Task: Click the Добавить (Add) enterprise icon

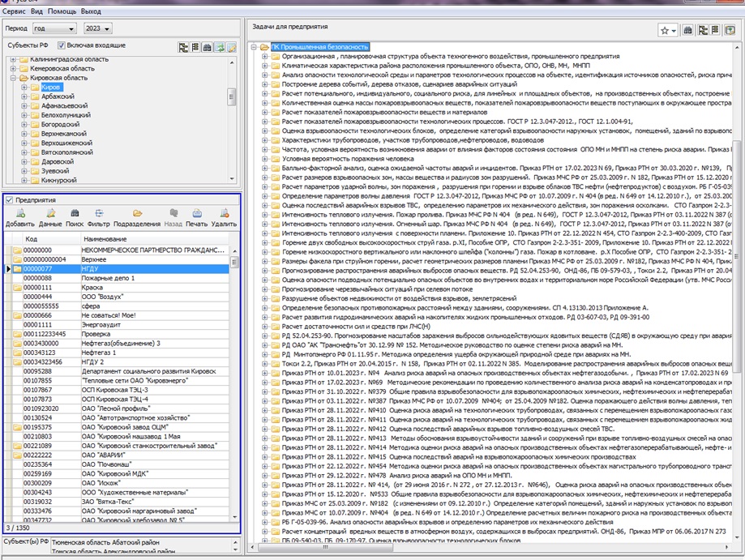Action: (19, 214)
